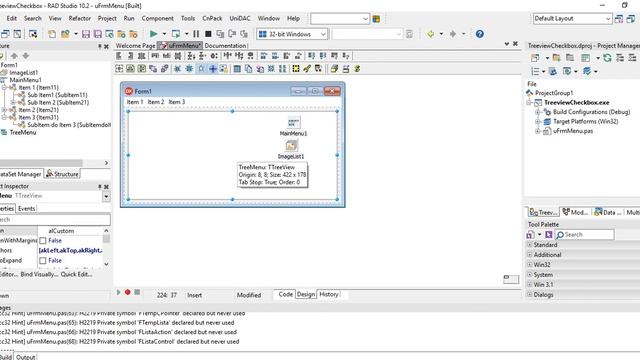This screenshot has width=640, height=360.
Task: Click the Bind Visually link
Action: tap(39, 274)
